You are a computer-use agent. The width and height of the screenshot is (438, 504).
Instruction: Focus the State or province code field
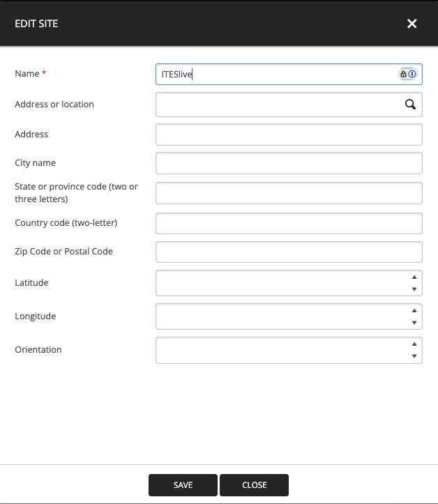289,193
